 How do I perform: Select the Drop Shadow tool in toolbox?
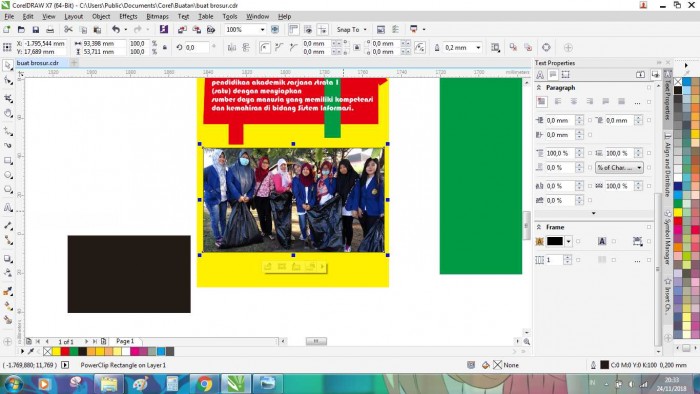(x=8, y=258)
